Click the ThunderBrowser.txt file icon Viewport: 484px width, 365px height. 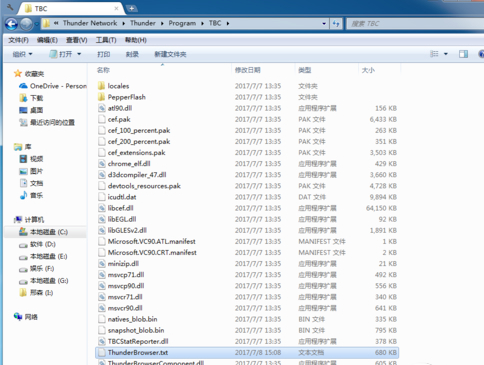point(102,352)
